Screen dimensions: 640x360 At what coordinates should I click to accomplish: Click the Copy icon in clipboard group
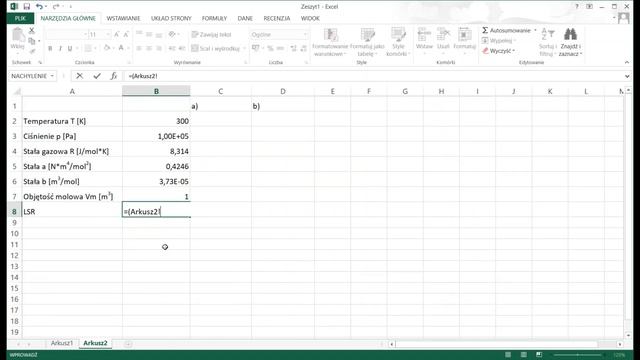coord(31,41)
